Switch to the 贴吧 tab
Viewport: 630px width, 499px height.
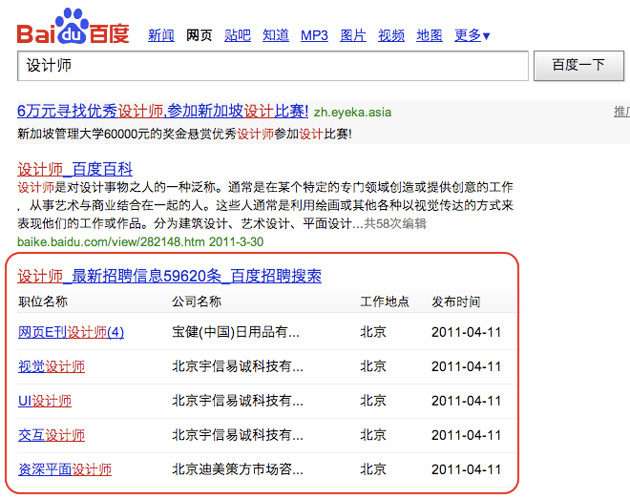click(x=237, y=35)
